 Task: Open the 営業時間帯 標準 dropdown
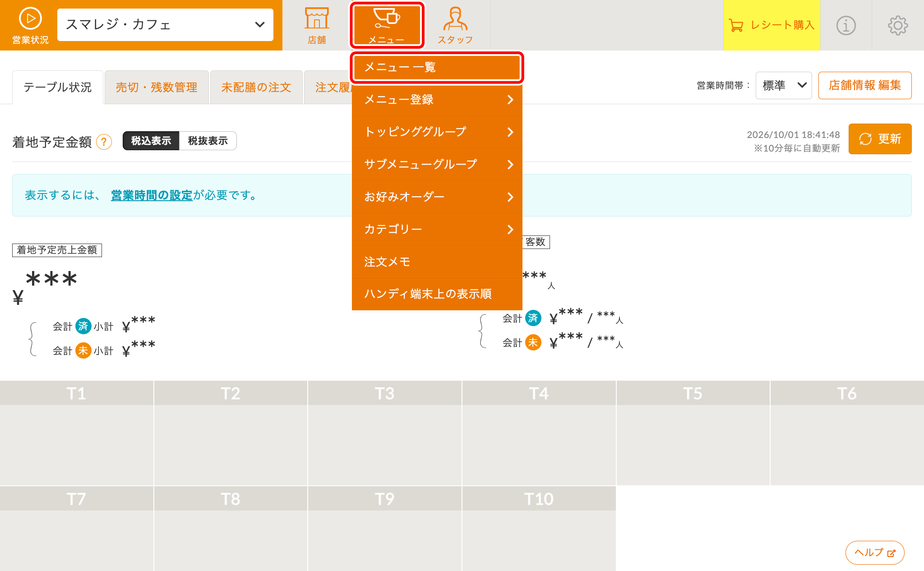tap(784, 85)
